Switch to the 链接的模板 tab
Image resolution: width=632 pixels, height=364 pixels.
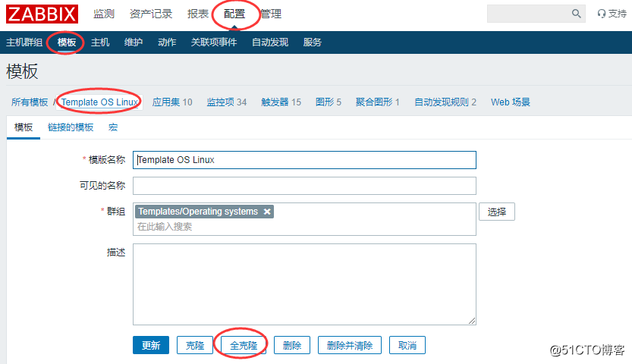(71, 127)
